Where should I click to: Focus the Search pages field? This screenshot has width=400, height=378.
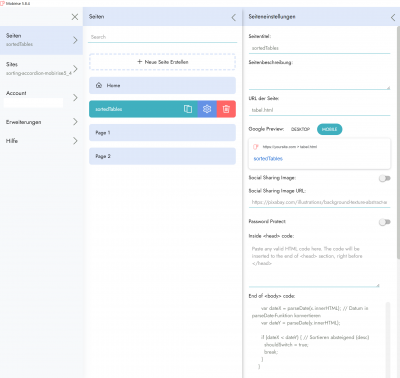163,37
